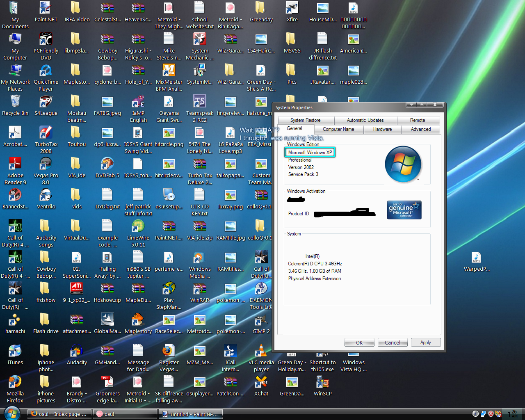Screen dimensions: 525x420
Task: Select the Microsoft Windows XP text
Action: (310, 152)
